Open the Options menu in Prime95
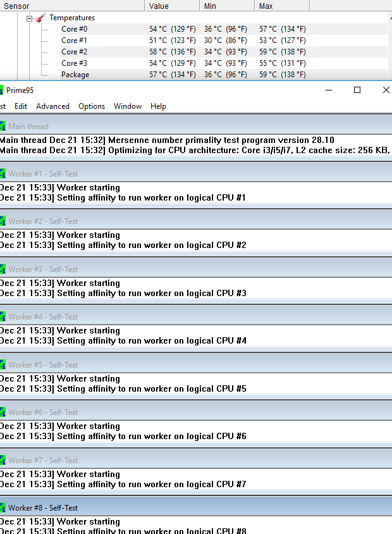 (x=92, y=106)
